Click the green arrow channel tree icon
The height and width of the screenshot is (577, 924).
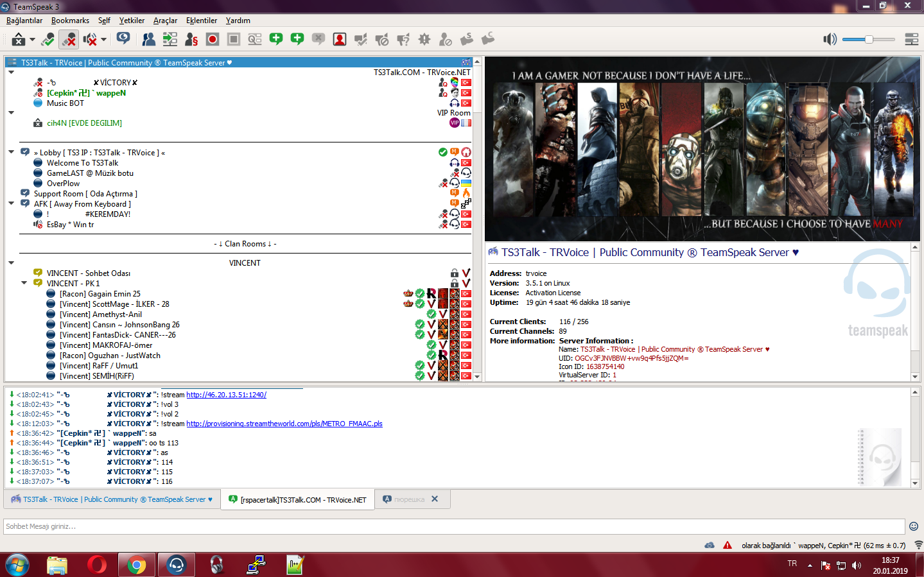[x=170, y=40]
